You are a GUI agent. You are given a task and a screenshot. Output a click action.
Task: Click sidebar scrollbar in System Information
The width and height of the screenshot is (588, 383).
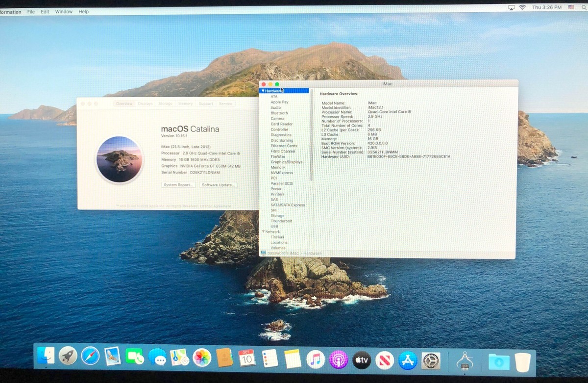point(311,135)
